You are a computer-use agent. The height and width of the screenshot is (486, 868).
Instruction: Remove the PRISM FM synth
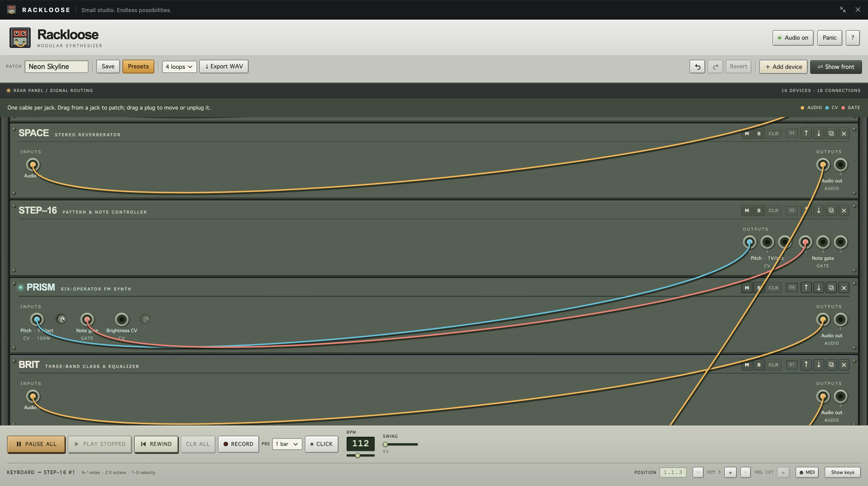[x=844, y=288]
